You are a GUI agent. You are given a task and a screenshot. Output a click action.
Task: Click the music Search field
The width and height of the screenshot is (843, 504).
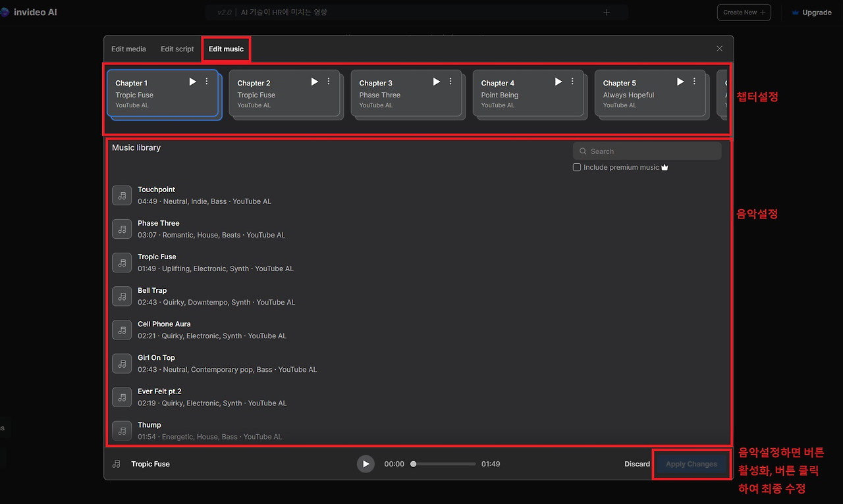click(647, 151)
